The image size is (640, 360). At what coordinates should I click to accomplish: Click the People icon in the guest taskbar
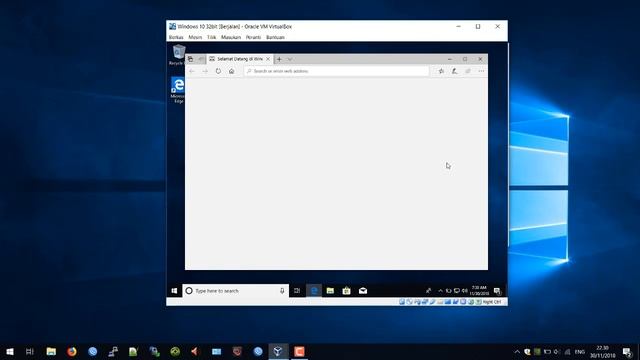428,291
